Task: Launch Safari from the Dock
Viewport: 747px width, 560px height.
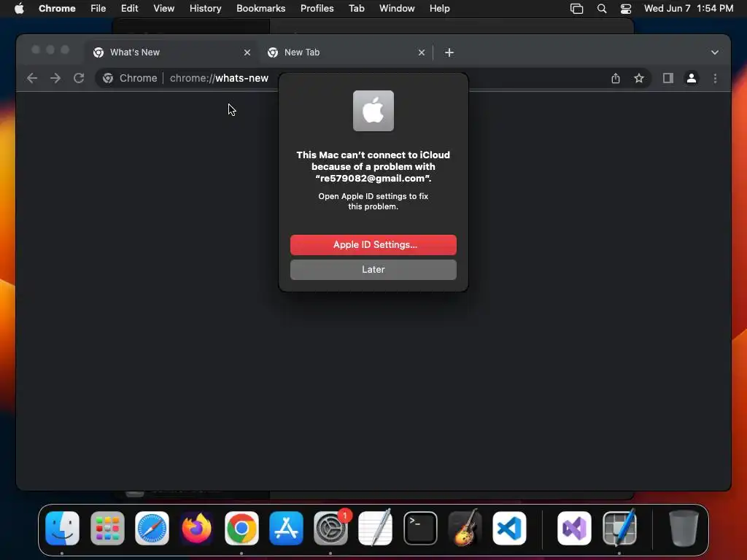Action: (152, 528)
